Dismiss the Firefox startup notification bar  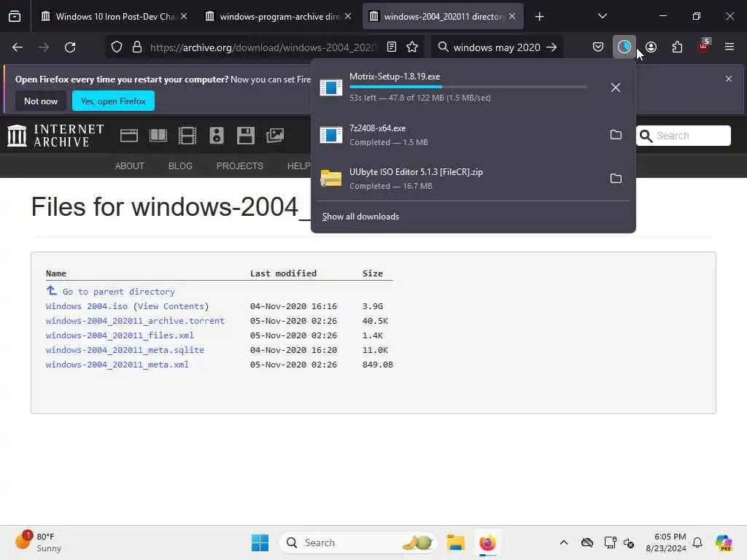(729, 79)
